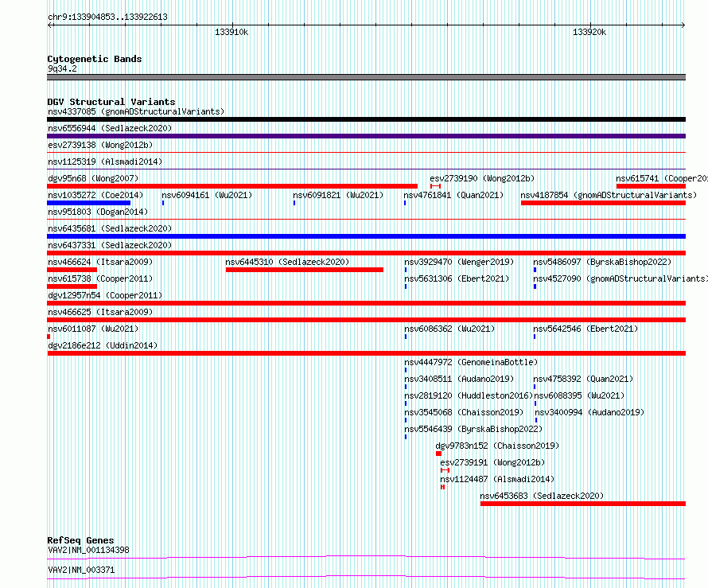Click nsv1035272 (Coe2014) label
The height and width of the screenshot is (588, 708).
[95, 195]
